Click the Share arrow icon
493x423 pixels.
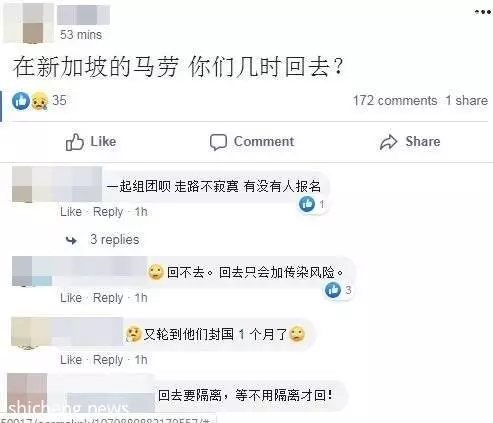coord(388,142)
